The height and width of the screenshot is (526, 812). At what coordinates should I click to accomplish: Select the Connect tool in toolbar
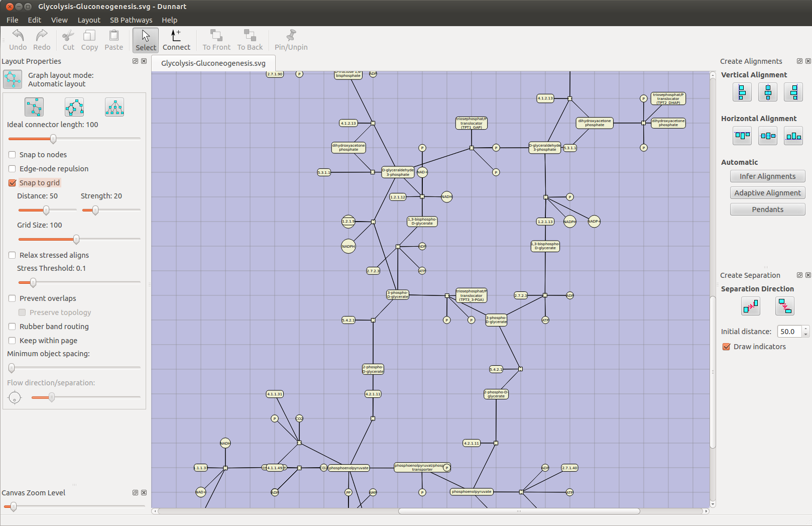click(176, 40)
